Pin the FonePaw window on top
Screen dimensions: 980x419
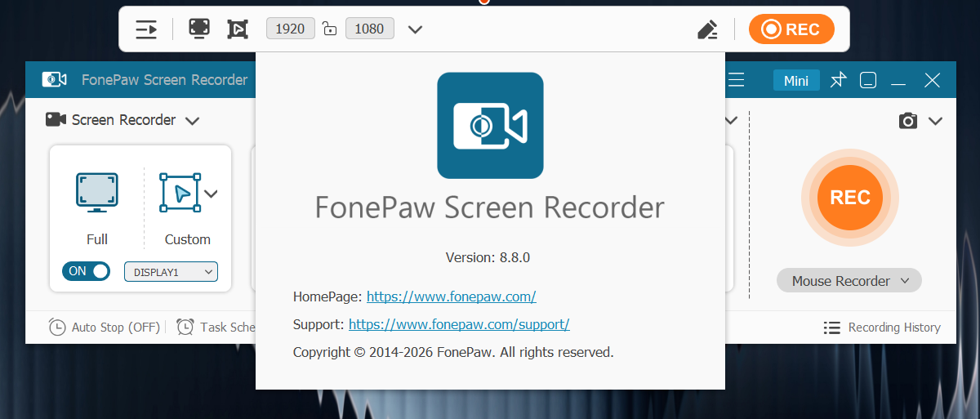pyautogui.click(x=839, y=80)
